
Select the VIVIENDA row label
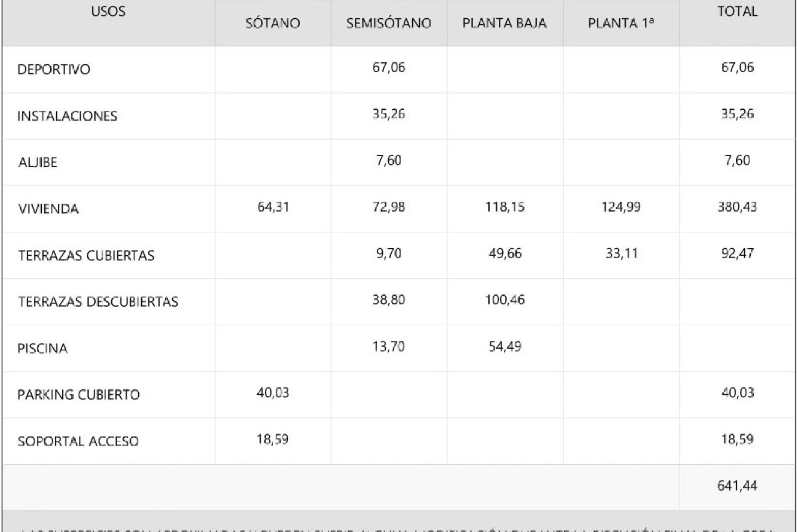point(48,209)
